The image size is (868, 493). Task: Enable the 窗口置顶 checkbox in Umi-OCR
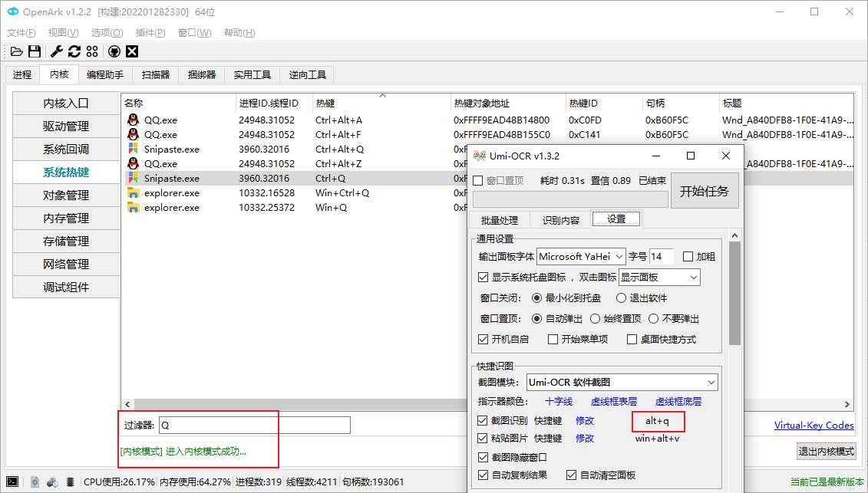477,180
